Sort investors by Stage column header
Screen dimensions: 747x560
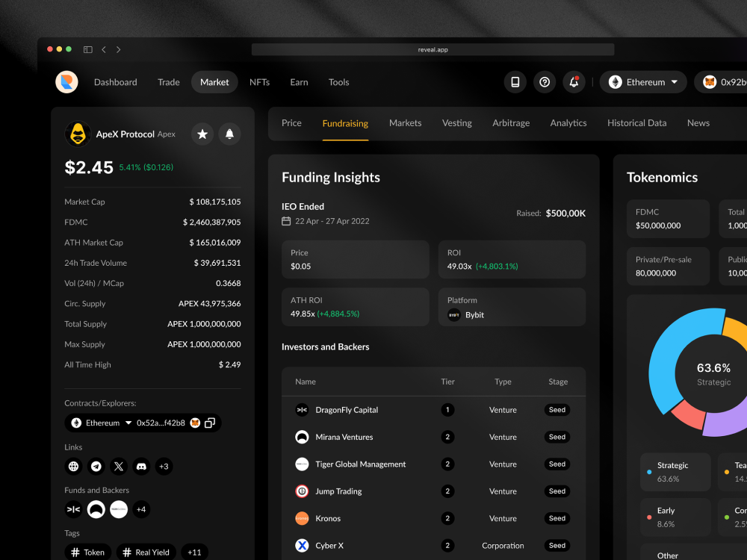tap(558, 382)
